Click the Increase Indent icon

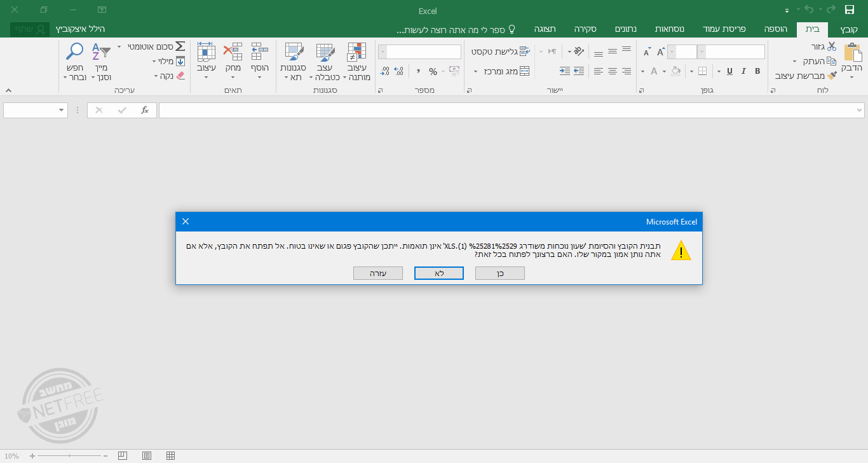tap(564, 71)
